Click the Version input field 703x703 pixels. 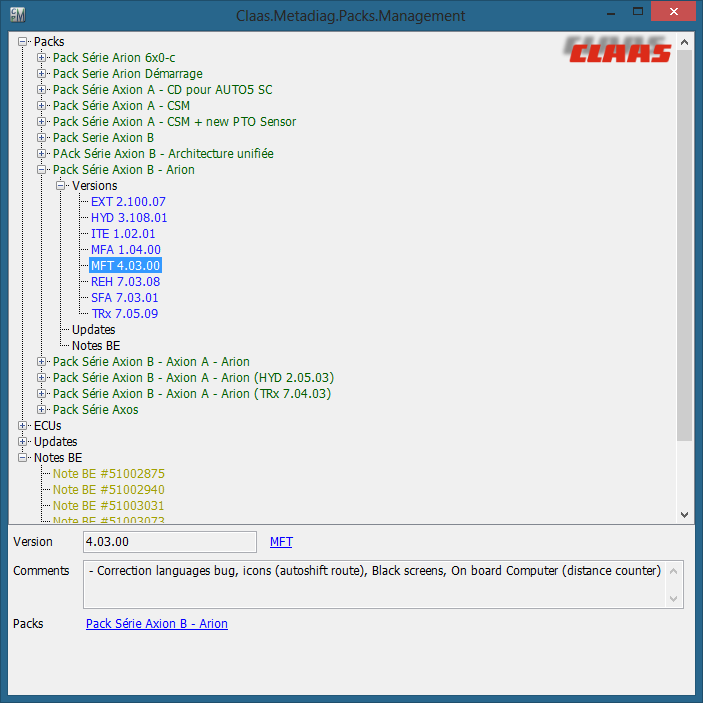click(170, 542)
